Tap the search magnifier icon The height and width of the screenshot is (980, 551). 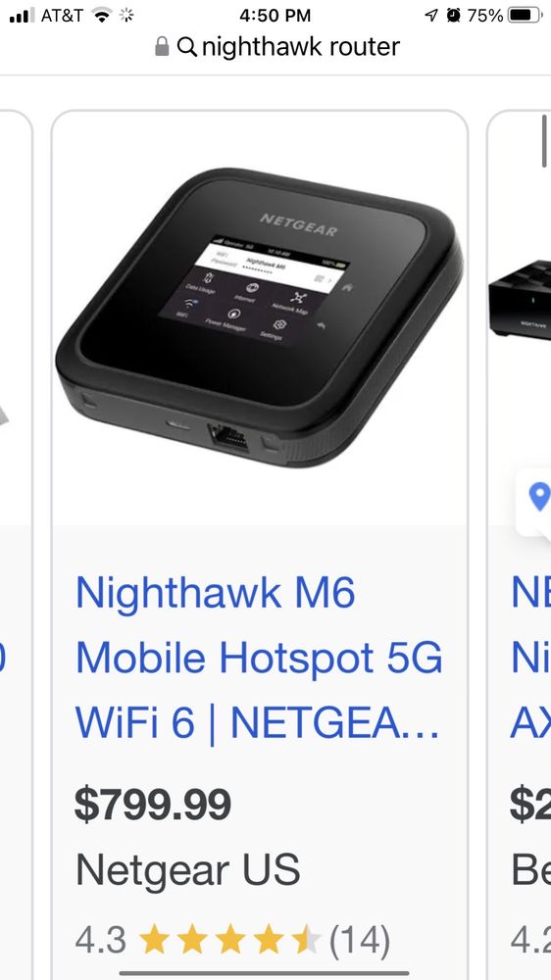[186, 46]
